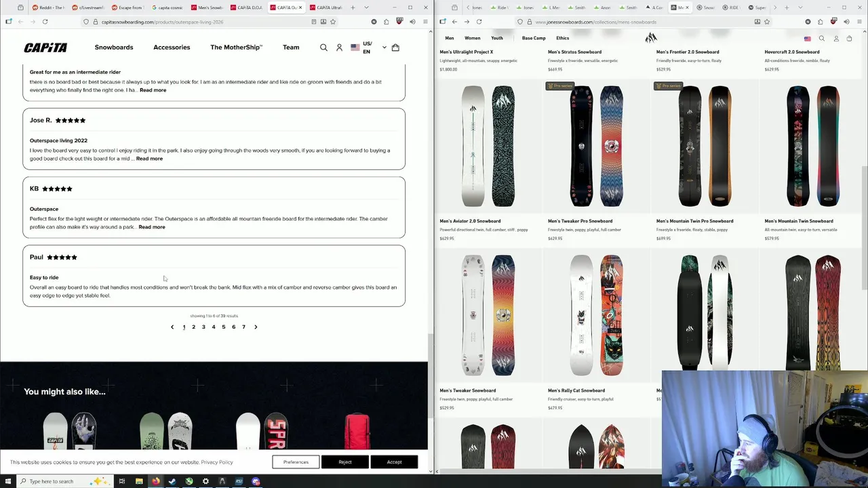The height and width of the screenshot is (488, 868).
Task: Open the Team menu item
Action: point(291,47)
